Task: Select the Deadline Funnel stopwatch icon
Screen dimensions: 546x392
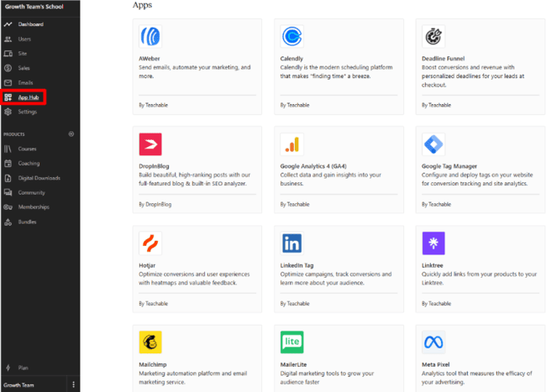Action: coord(433,36)
